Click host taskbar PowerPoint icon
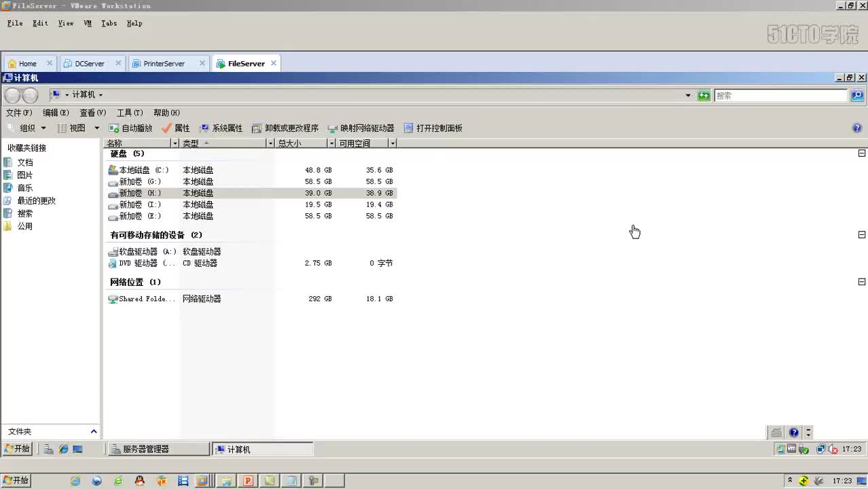The width and height of the screenshot is (868, 489). coord(248,481)
